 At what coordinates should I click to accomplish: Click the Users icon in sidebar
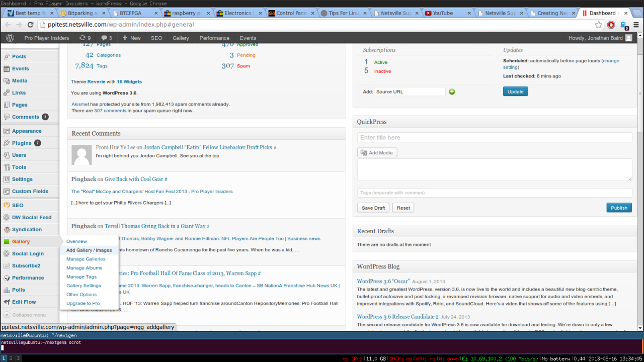coord(7,155)
